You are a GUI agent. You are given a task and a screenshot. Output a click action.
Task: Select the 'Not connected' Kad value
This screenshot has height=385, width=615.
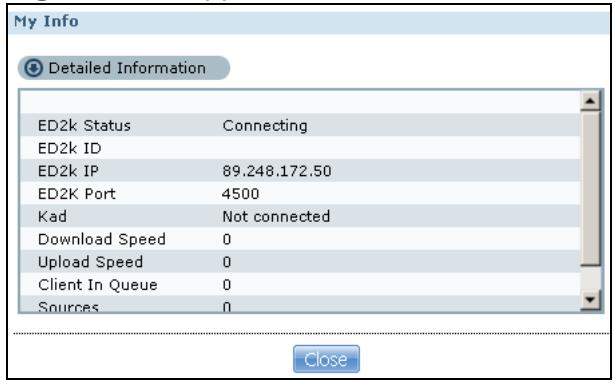276,216
